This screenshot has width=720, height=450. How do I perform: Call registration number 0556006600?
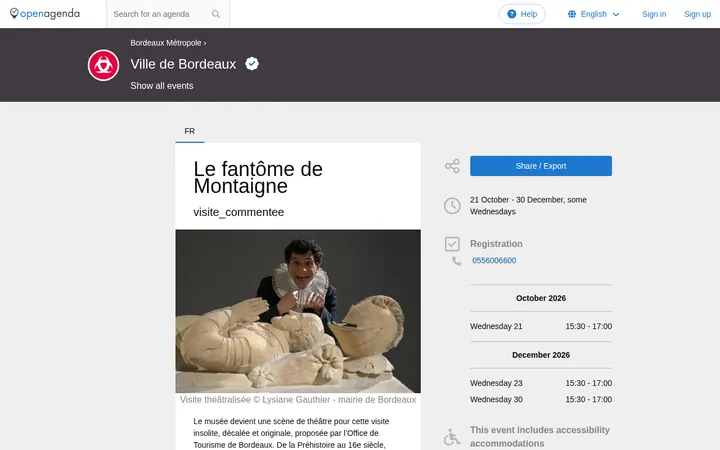click(x=494, y=260)
